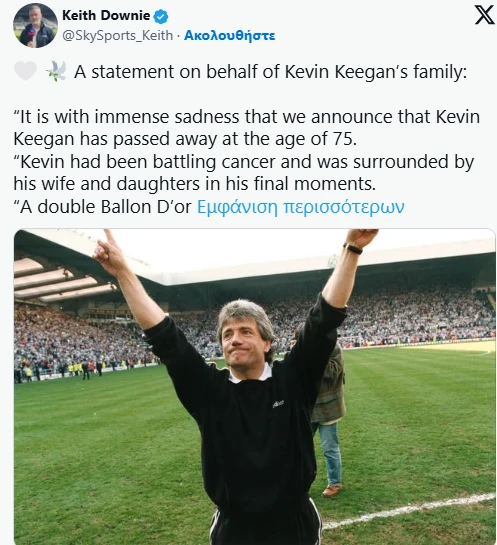This screenshot has height=545, width=497.
Task: Click the Keith Downie display name
Action: 106,16
